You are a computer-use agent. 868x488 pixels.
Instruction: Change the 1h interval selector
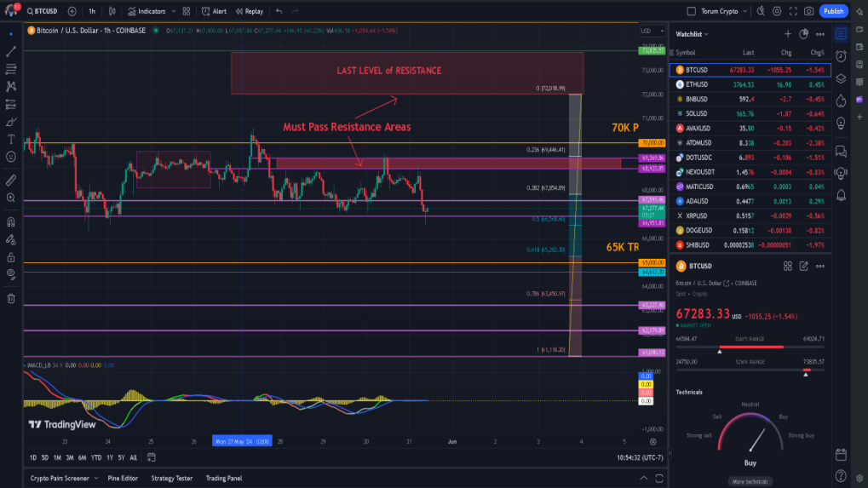[x=92, y=11]
